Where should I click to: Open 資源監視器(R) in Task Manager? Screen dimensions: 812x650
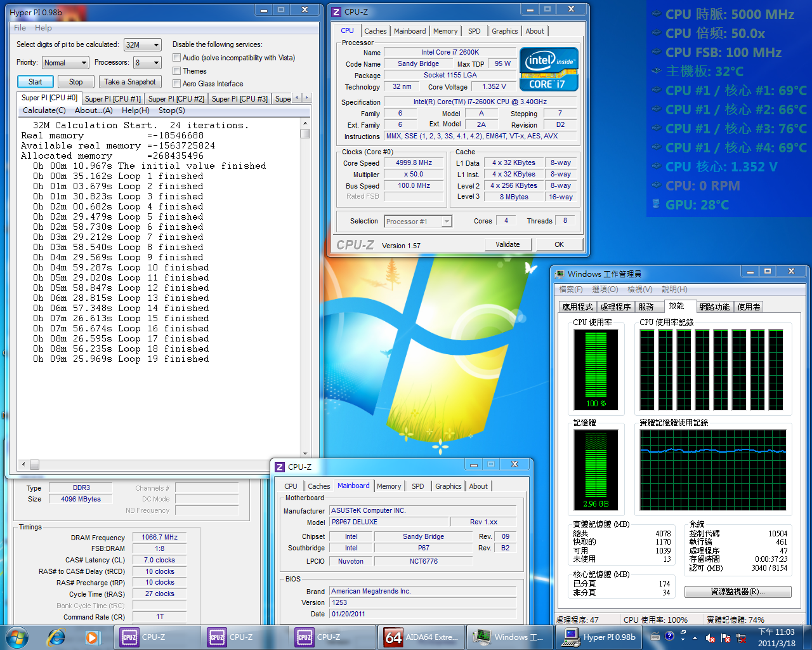click(x=738, y=592)
